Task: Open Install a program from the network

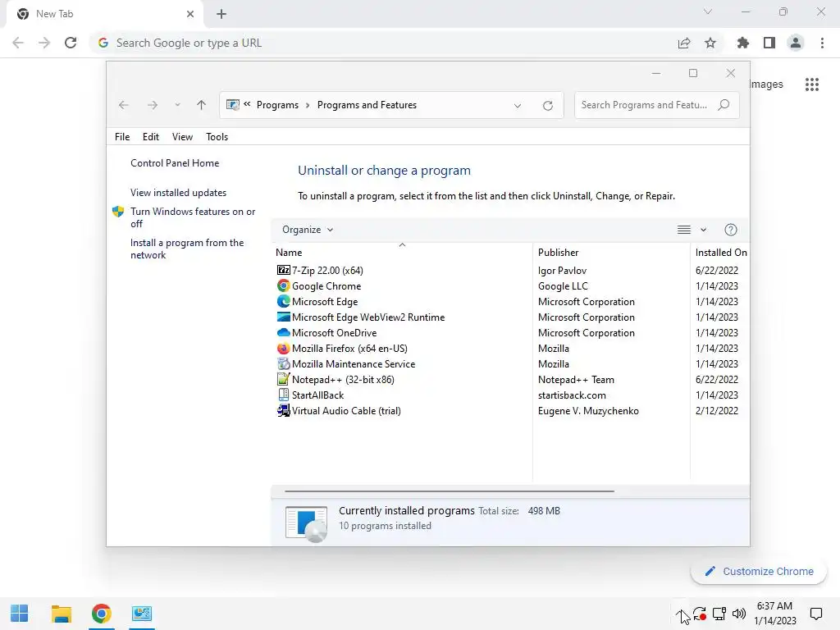Action: click(187, 249)
